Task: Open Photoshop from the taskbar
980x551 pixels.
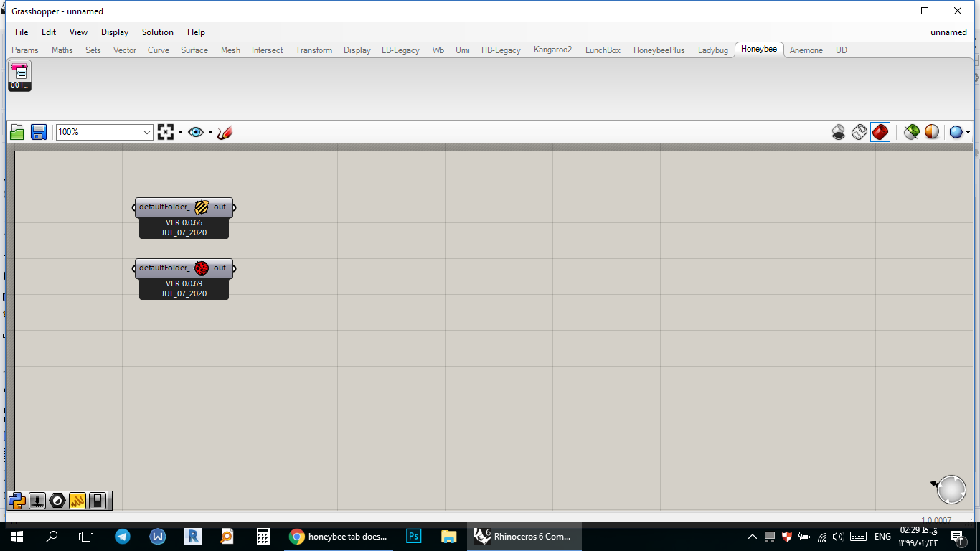Action: point(413,536)
